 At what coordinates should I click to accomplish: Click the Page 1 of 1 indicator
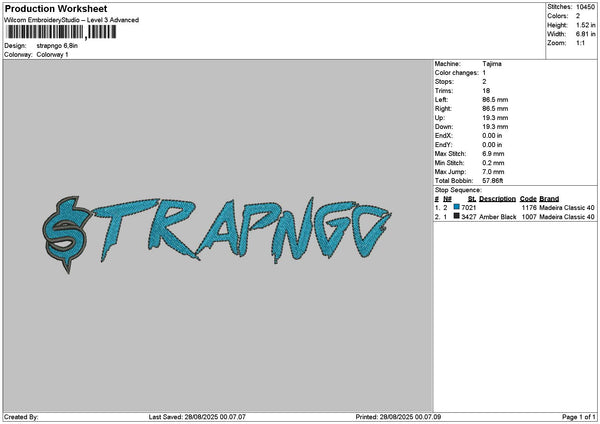point(579,417)
